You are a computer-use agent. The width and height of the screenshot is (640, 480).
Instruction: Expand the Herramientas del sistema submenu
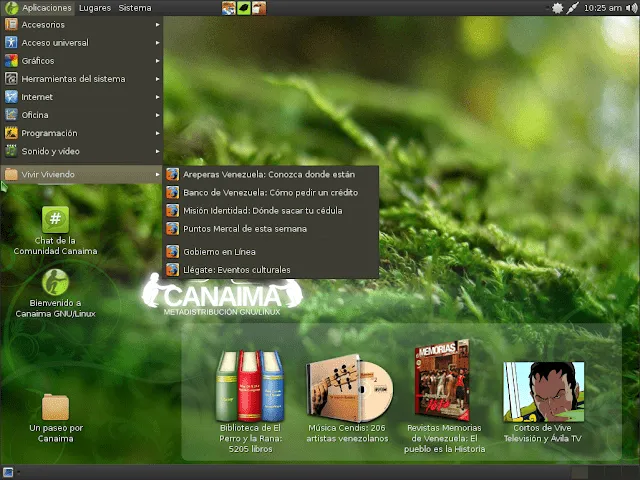click(82, 79)
